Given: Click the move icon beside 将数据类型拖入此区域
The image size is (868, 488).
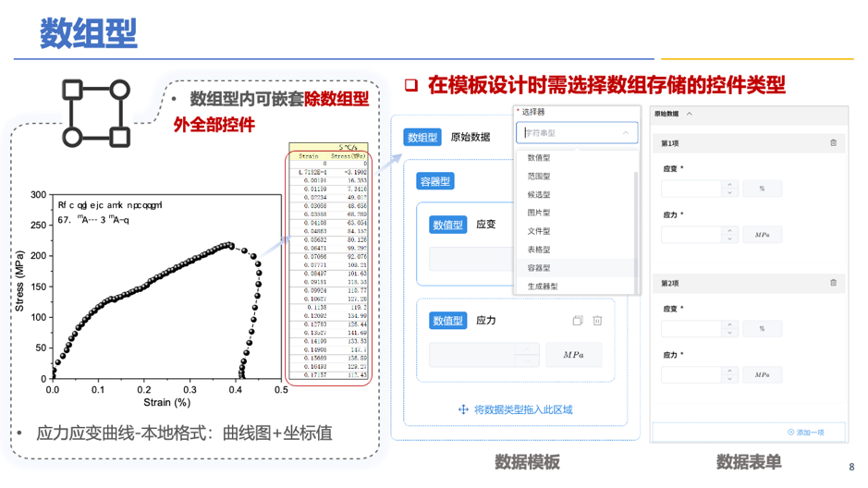Looking at the screenshot, I should (x=463, y=409).
